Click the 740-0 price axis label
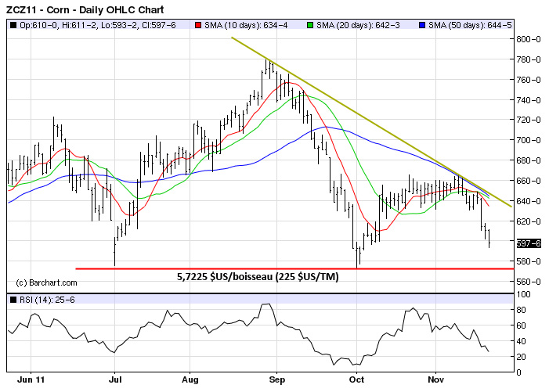This screenshot has width=549, height=392. tap(529, 100)
